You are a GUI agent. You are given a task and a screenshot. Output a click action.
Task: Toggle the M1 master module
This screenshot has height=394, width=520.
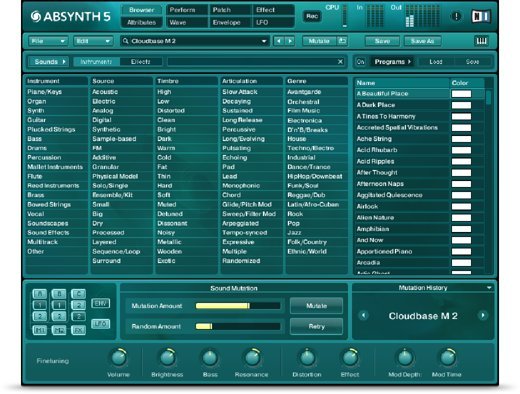coord(40,330)
